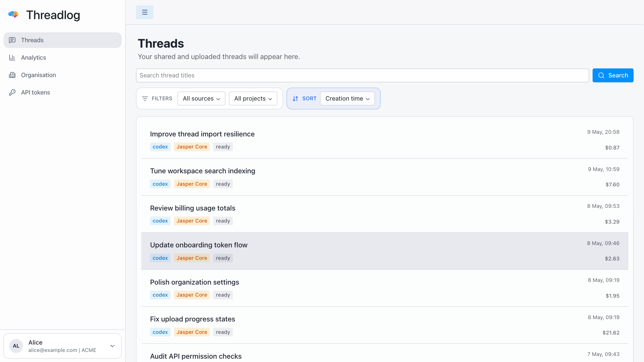Screen dimensions: 644x362
Task: Click Jasper Core tag on Tune workspace search indexing
Action: click(x=192, y=184)
